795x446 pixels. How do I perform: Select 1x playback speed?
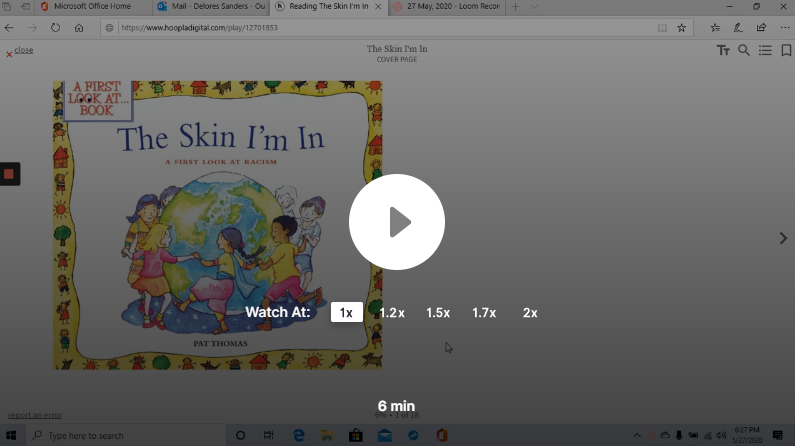(x=347, y=312)
